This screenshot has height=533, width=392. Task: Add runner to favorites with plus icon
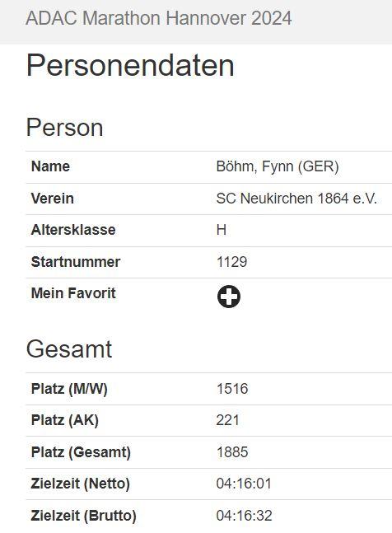229,297
